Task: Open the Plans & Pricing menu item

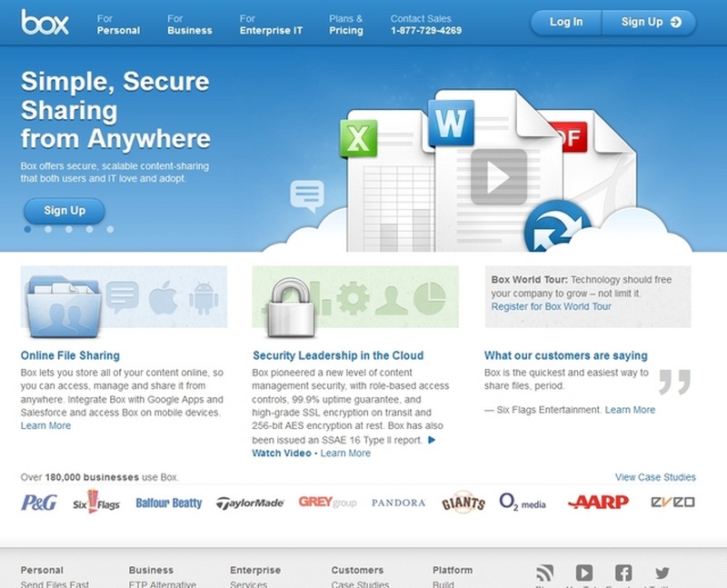Action: click(x=346, y=24)
